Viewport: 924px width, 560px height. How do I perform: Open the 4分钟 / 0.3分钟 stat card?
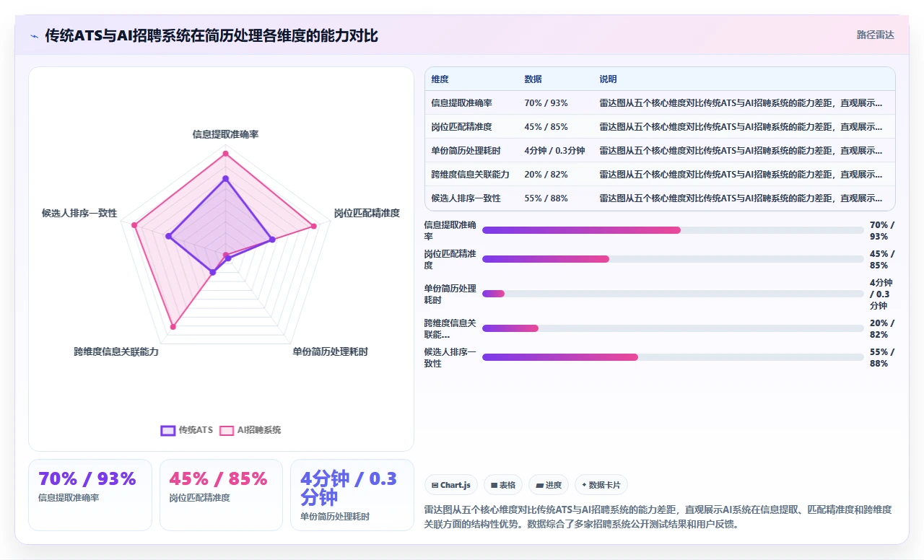(352, 495)
